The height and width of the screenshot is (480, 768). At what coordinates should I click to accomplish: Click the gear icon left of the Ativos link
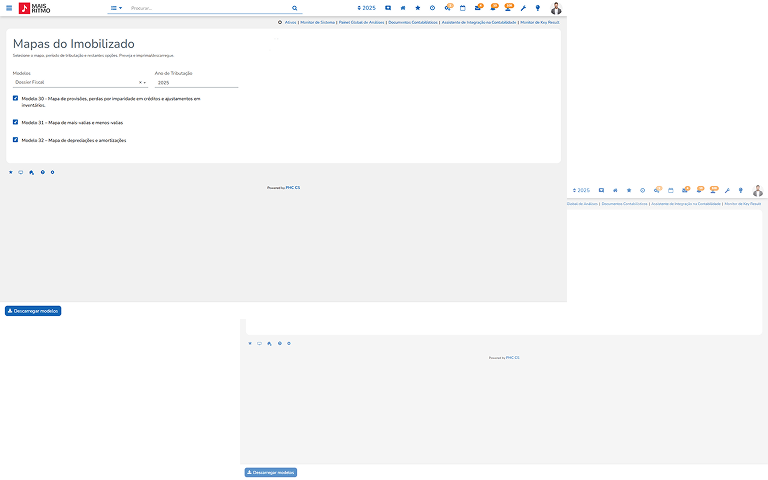click(279, 21)
